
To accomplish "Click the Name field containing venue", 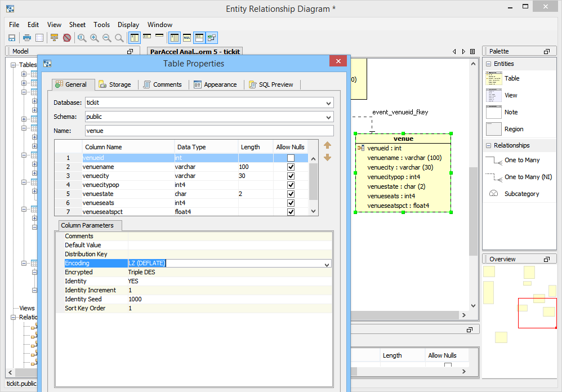I will [x=208, y=131].
